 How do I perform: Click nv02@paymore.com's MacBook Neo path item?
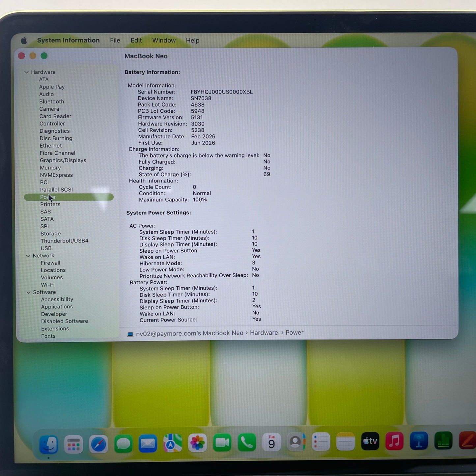190,333
